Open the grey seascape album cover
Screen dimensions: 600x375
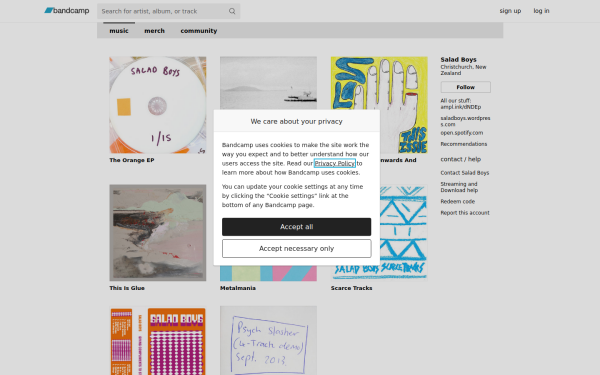point(268,83)
